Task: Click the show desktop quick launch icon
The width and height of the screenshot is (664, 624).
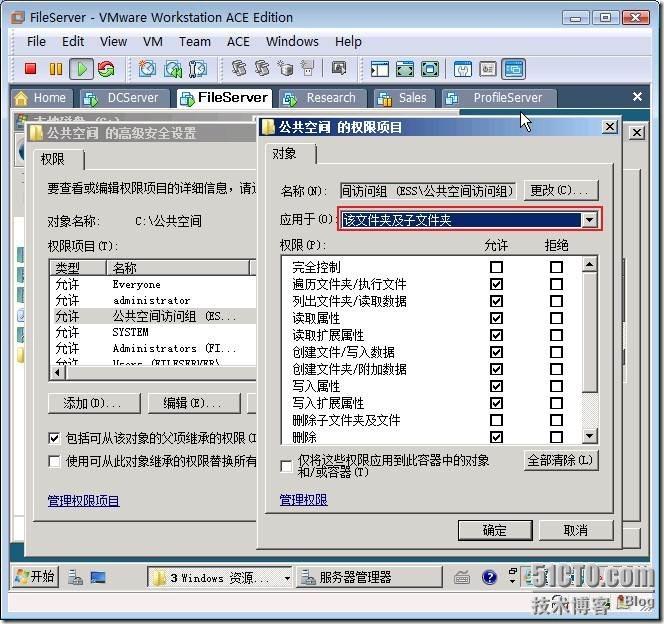Action: point(98,577)
